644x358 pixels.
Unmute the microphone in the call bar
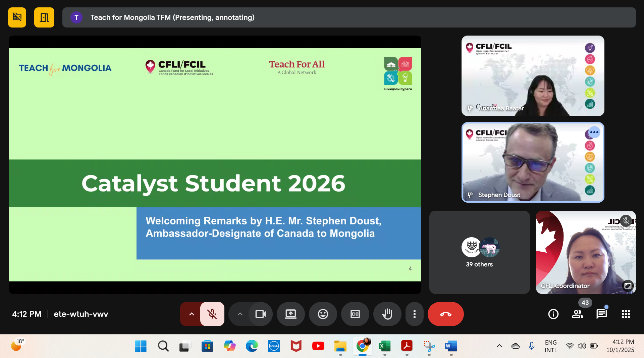pyautogui.click(x=212, y=314)
